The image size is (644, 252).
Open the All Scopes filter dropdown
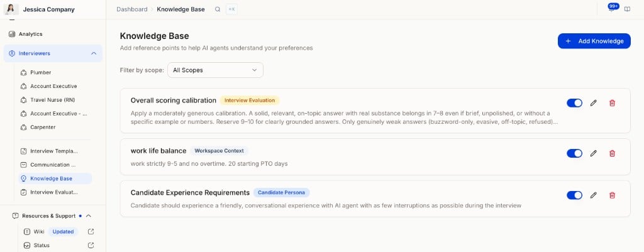[215, 70]
